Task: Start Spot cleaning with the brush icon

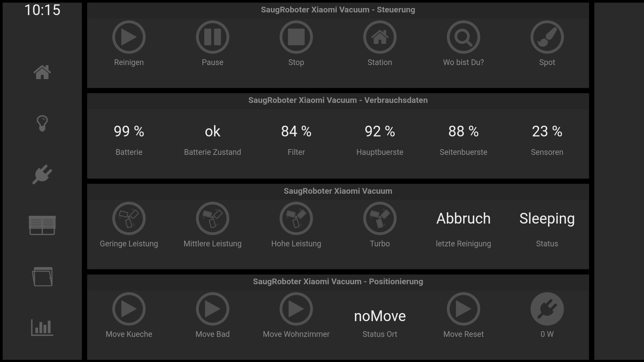Action: coord(547,37)
